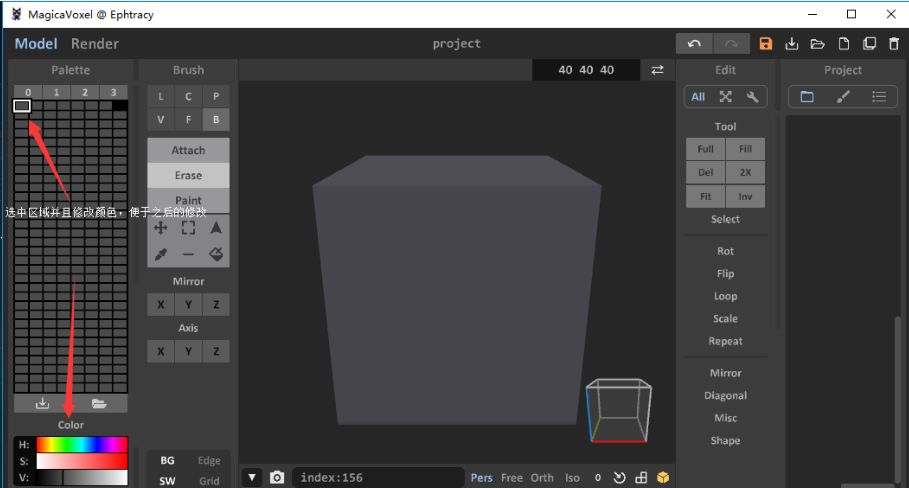This screenshot has height=488, width=909.
Task: Pick the paint bucket fill tool
Action: click(x=216, y=255)
